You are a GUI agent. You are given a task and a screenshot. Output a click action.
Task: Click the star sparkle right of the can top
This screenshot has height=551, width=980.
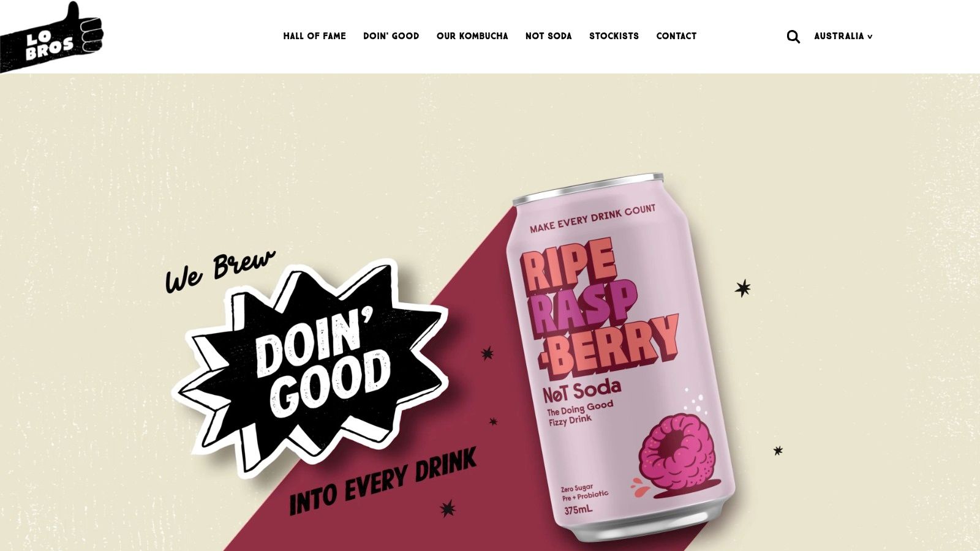tap(743, 288)
